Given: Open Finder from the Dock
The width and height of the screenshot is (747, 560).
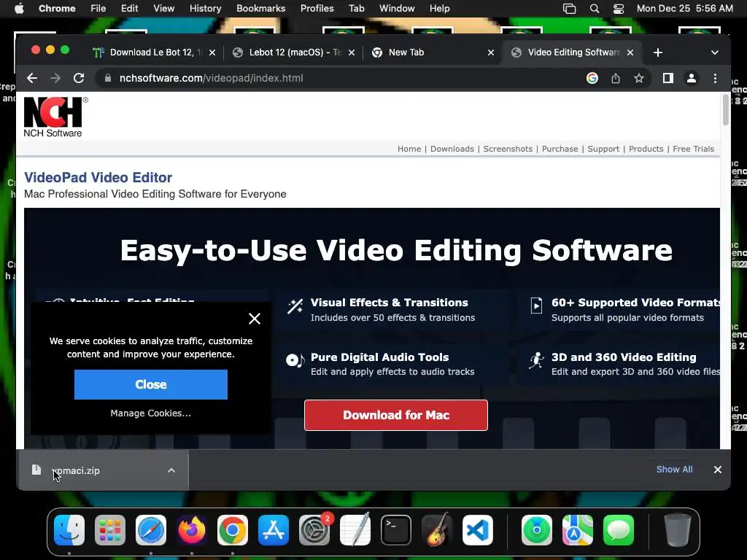Looking at the screenshot, I should 69,529.
